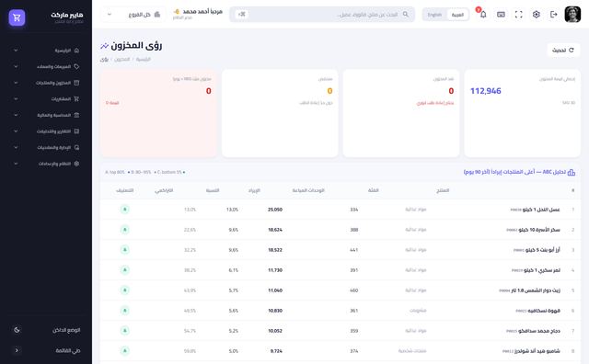Click the tag icon for المبيعات والعملاء

click(x=76, y=66)
